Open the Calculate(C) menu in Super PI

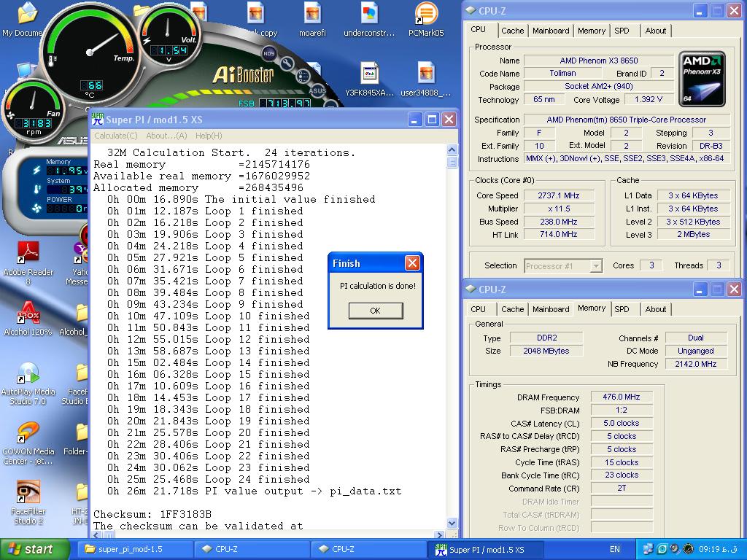pyautogui.click(x=116, y=136)
